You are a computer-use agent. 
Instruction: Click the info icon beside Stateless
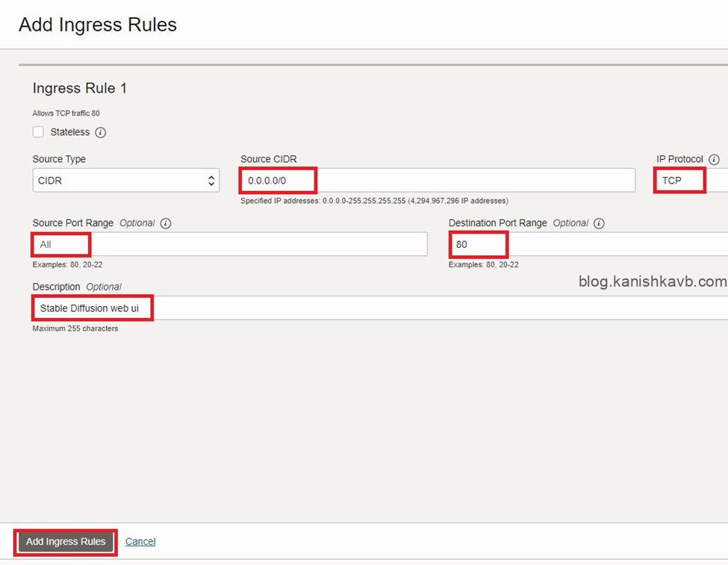(101, 133)
